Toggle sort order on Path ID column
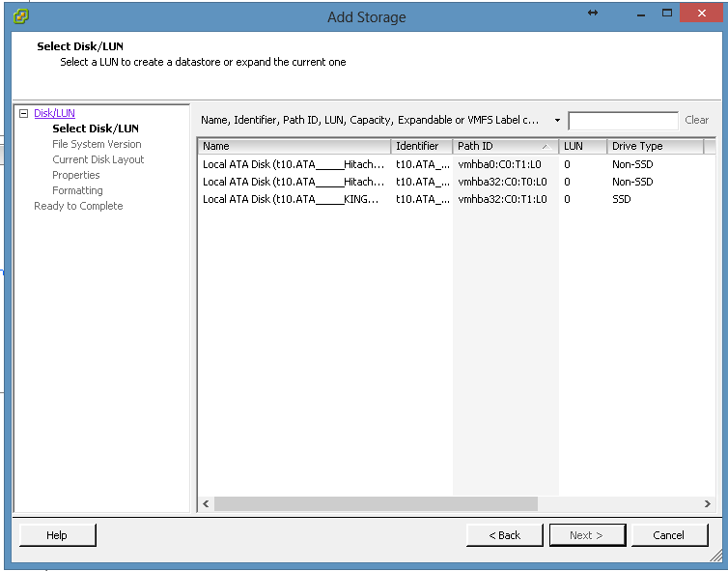This screenshot has width=728, height=571. coord(505,146)
